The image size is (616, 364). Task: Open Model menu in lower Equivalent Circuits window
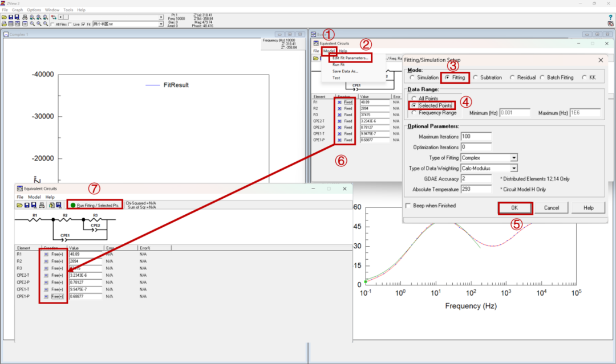point(34,197)
